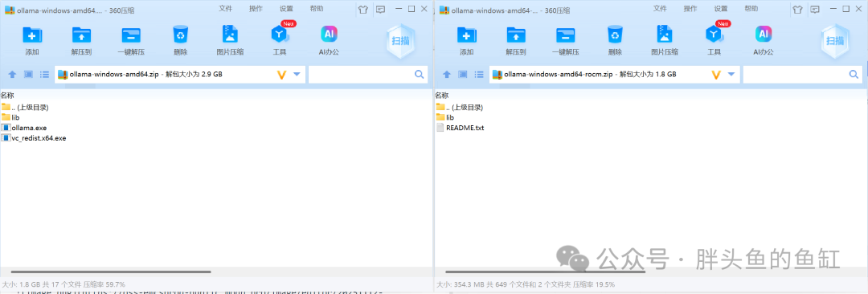Click horizontal scrollbar in left window
The height and width of the screenshot is (294, 868).
pyautogui.click(x=111, y=272)
